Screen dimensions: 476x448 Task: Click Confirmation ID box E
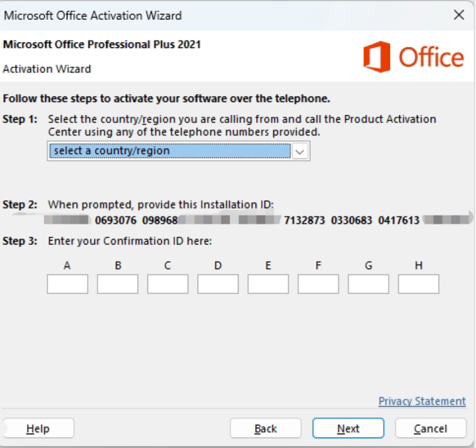click(269, 284)
